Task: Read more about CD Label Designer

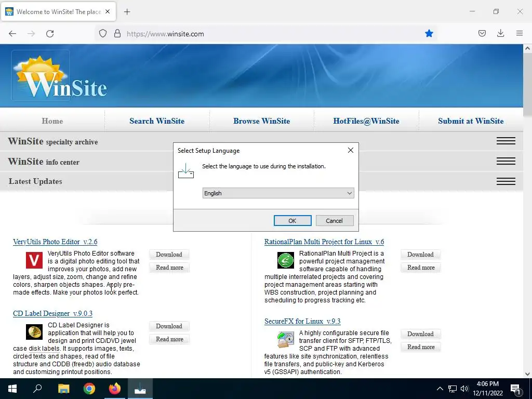Action: pos(169,339)
